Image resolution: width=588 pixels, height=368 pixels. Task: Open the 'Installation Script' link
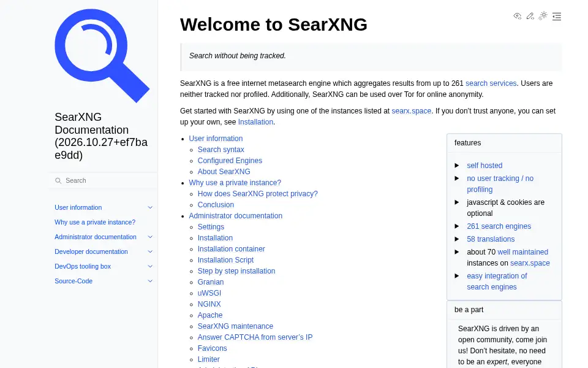pyautogui.click(x=225, y=260)
